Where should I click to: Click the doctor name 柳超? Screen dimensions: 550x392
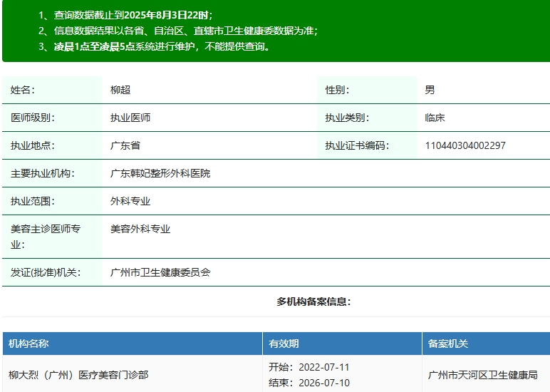coord(120,90)
